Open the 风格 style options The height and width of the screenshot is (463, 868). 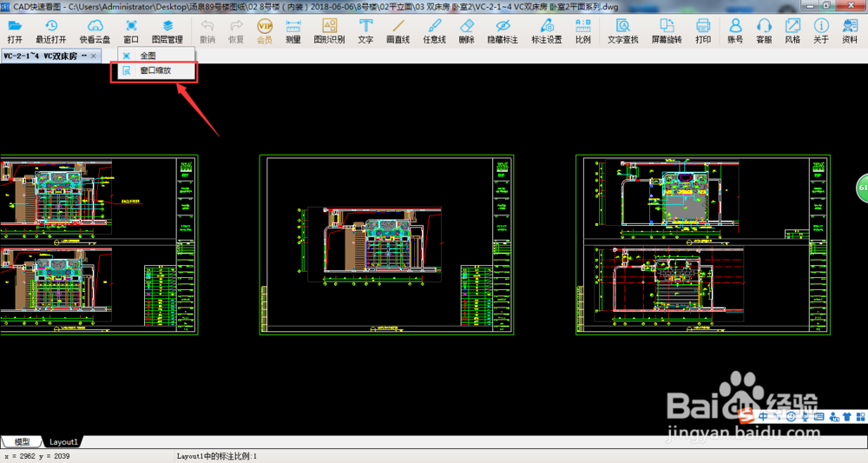click(x=792, y=31)
